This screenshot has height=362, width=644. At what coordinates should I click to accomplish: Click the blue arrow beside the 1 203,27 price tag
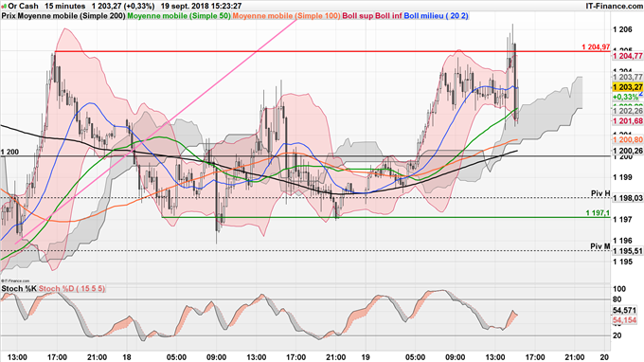point(641,95)
